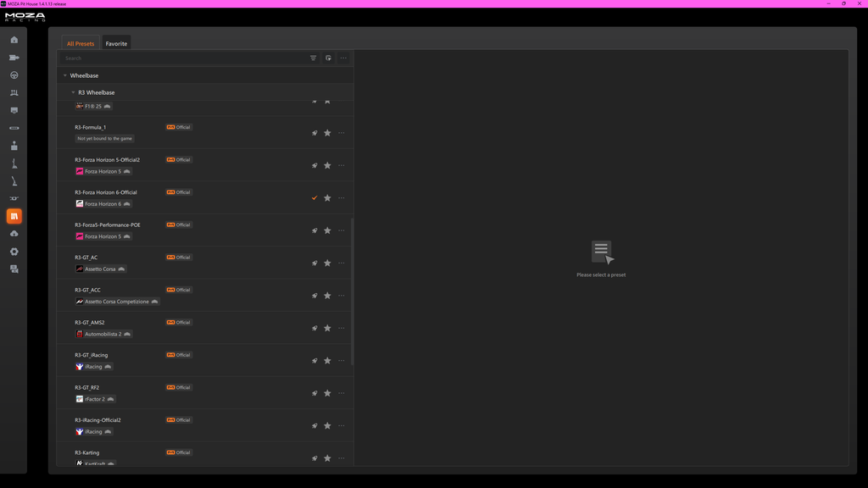Collapse the R3 Wheelbase subsection

pos(73,92)
